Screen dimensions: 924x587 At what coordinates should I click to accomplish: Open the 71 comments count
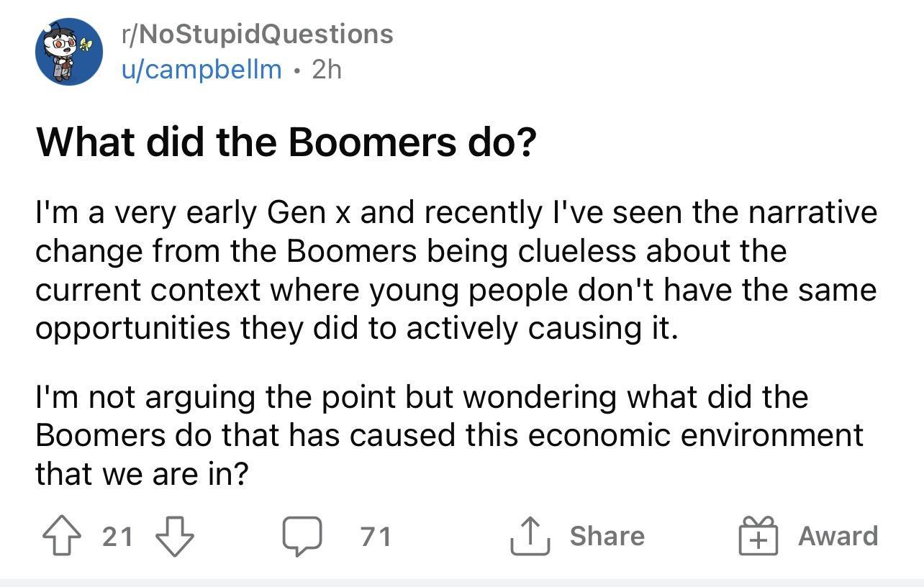pos(376,535)
